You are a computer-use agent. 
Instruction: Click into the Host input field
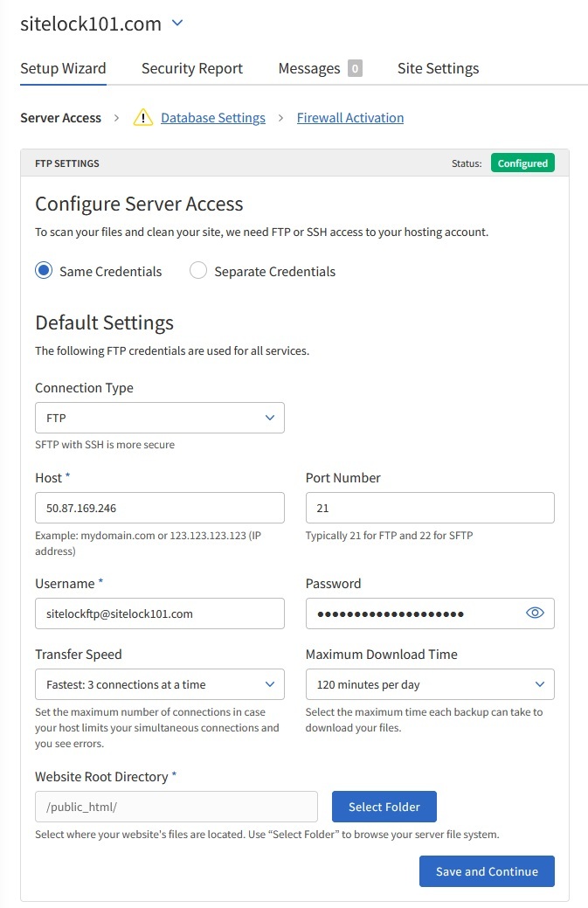[160, 508]
